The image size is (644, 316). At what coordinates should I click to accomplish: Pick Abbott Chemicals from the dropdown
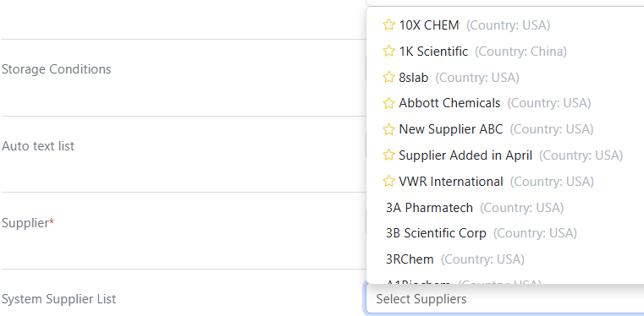505,103
